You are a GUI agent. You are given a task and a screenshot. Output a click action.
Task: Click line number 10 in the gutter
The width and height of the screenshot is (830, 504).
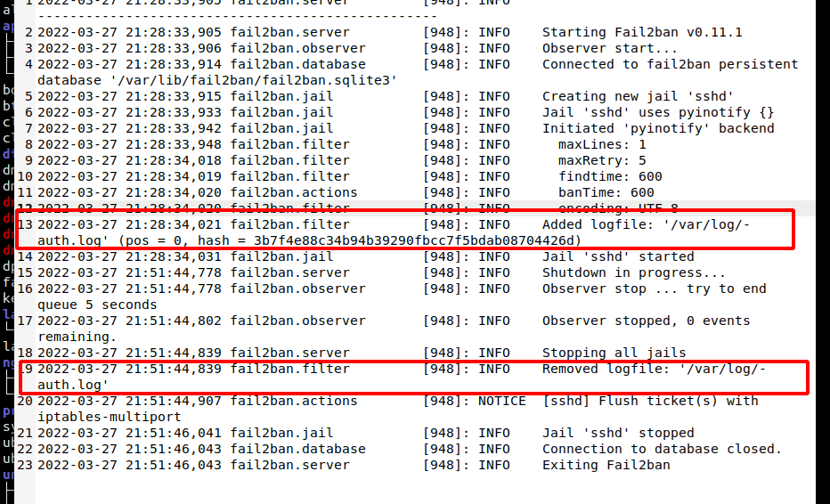(25, 176)
